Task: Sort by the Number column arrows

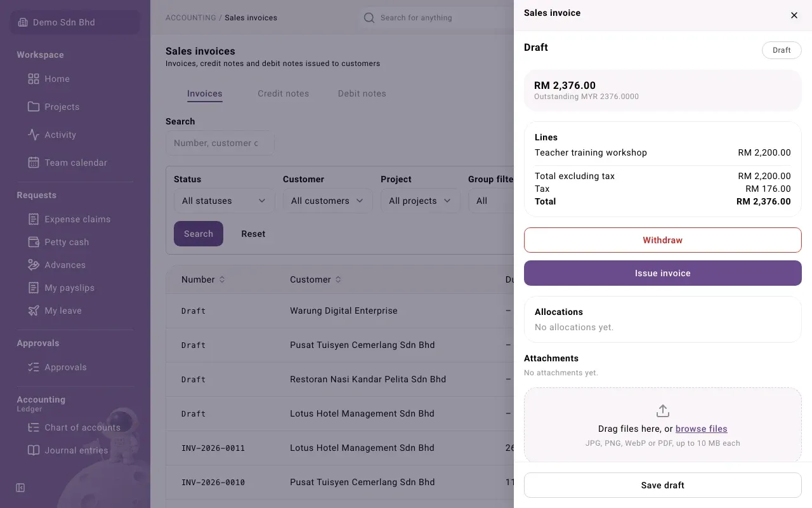Action: (x=222, y=279)
